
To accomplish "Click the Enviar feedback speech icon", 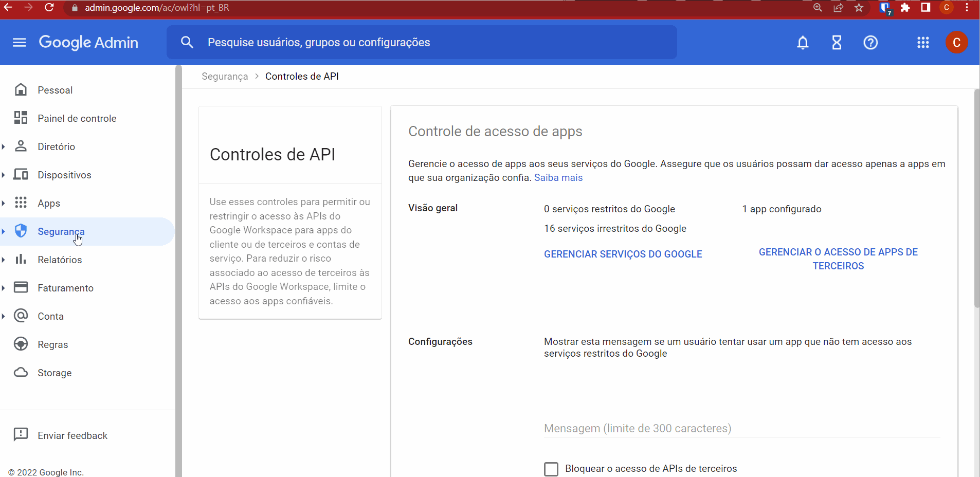I will [x=21, y=435].
